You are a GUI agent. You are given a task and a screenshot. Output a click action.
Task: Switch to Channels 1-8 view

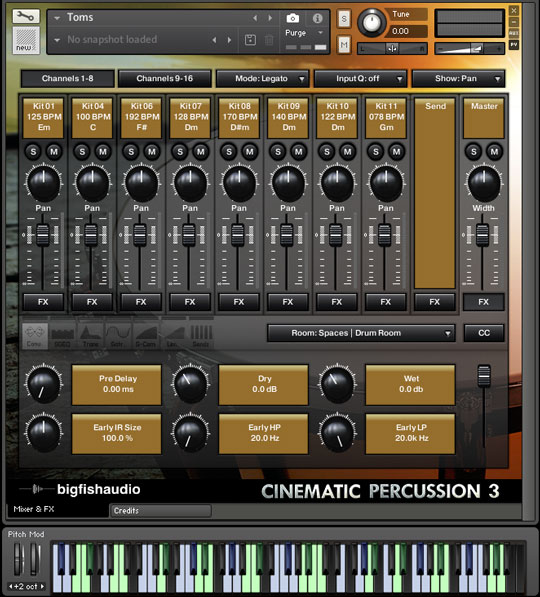tap(67, 79)
